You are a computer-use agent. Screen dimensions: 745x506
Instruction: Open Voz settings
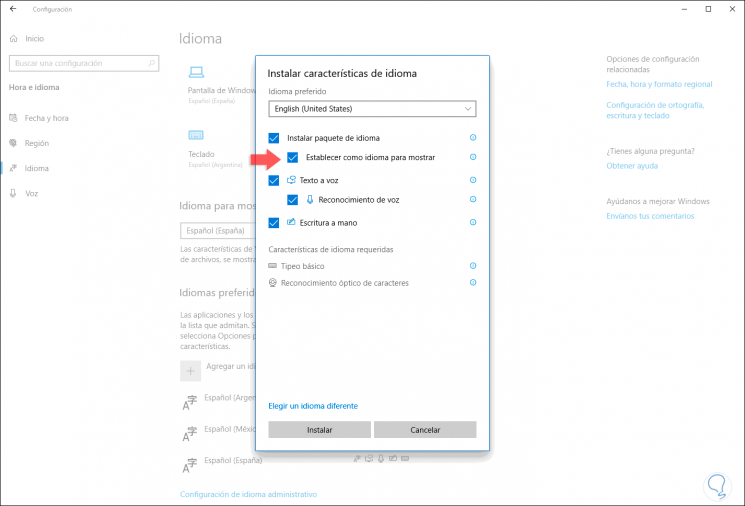(25, 193)
